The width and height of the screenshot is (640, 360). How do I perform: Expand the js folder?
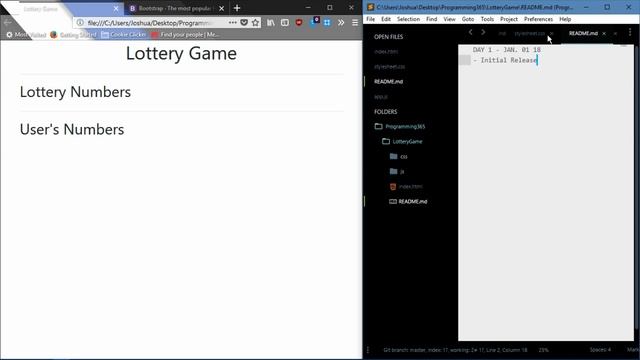coord(397,171)
